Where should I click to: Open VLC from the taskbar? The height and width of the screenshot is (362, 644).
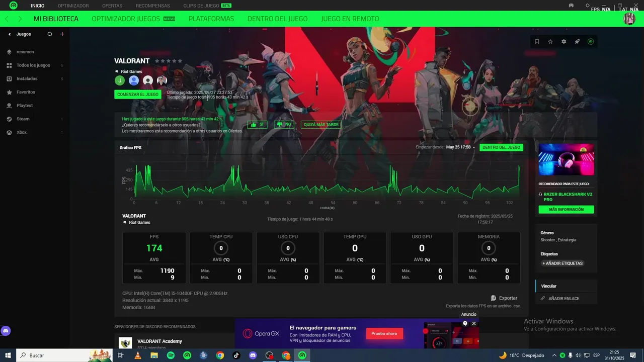pos(138,355)
